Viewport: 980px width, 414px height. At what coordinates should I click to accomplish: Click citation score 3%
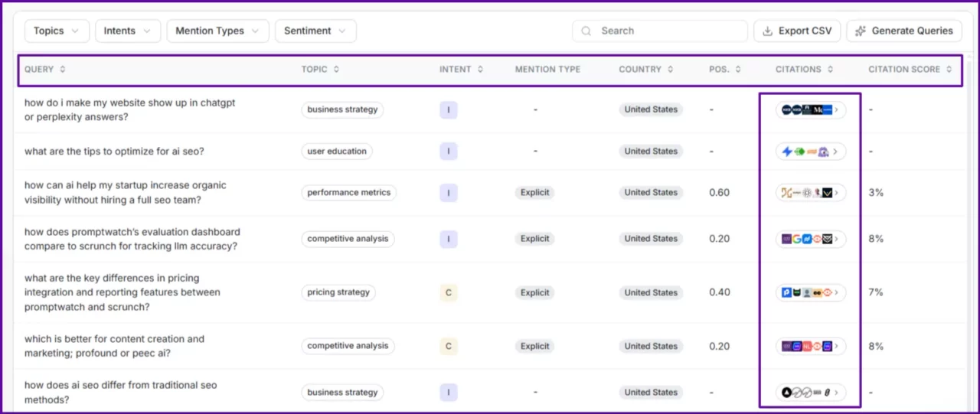tap(876, 193)
